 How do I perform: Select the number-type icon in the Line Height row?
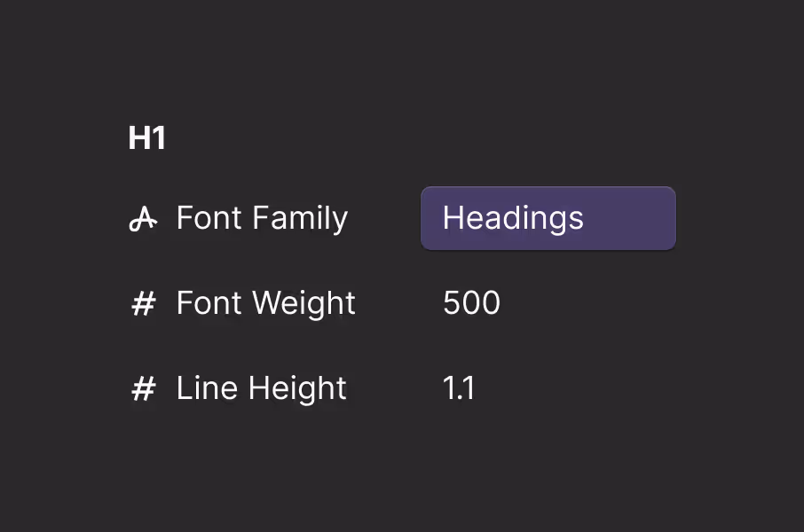pyautogui.click(x=143, y=388)
